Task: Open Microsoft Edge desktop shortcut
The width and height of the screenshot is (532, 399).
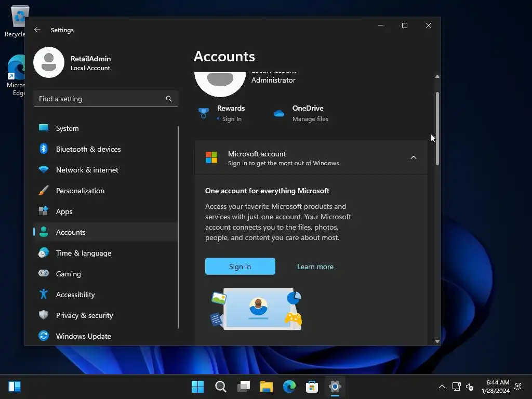Action: 16,75
